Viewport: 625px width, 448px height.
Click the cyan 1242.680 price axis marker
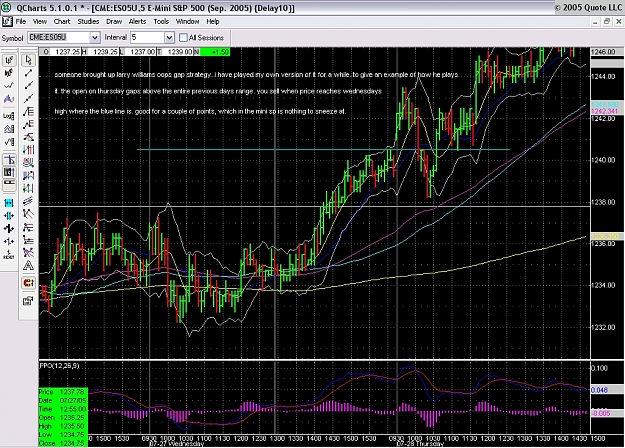click(x=605, y=105)
